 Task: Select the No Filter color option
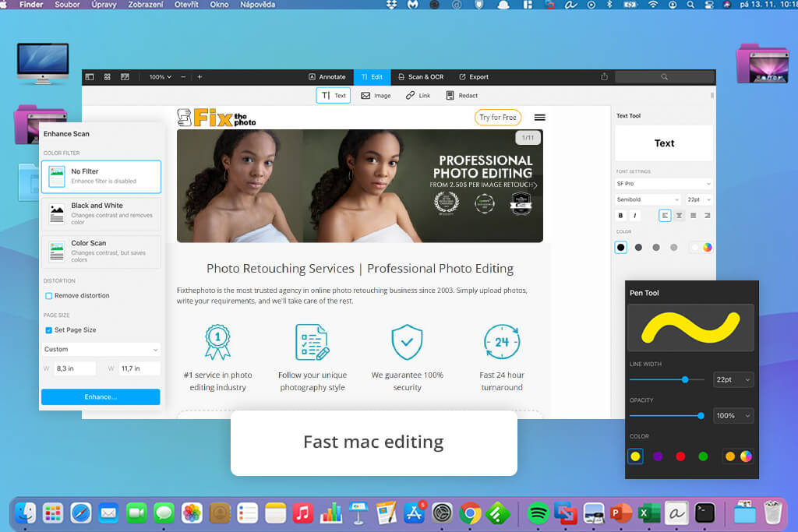tap(101, 177)
